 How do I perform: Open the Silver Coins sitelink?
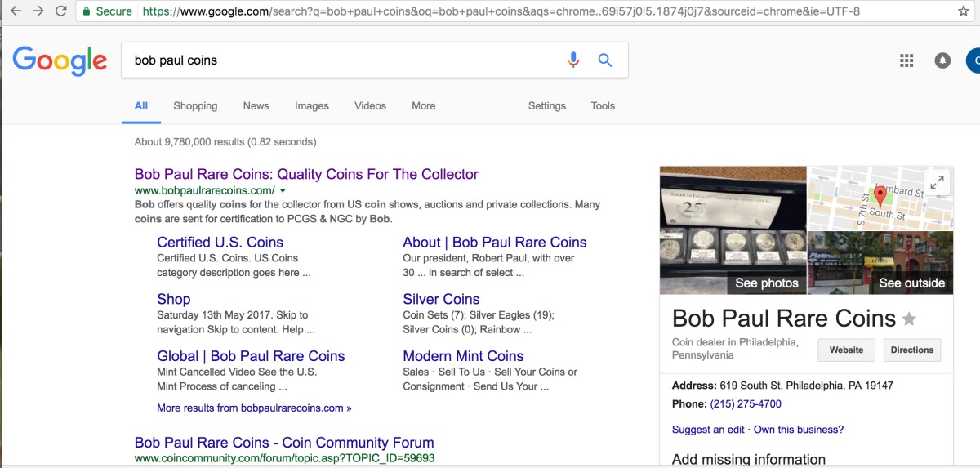[441, 300]
